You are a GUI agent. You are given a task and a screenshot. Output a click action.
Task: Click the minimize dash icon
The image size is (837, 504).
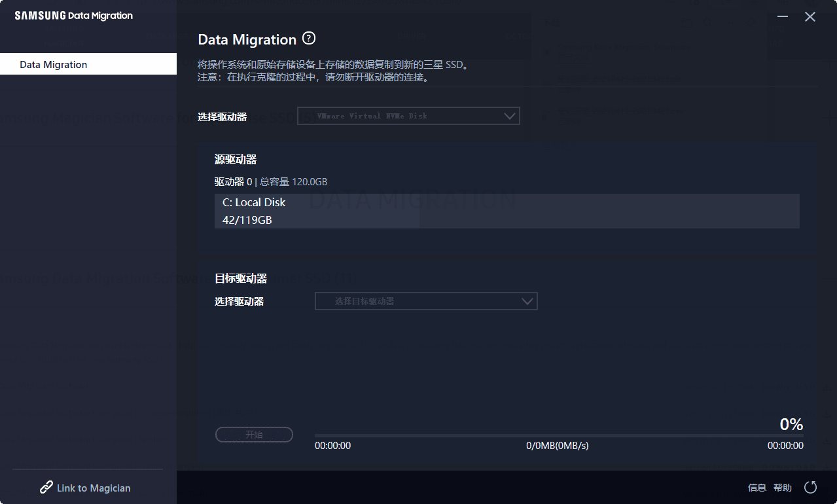(x=782, y=17)
